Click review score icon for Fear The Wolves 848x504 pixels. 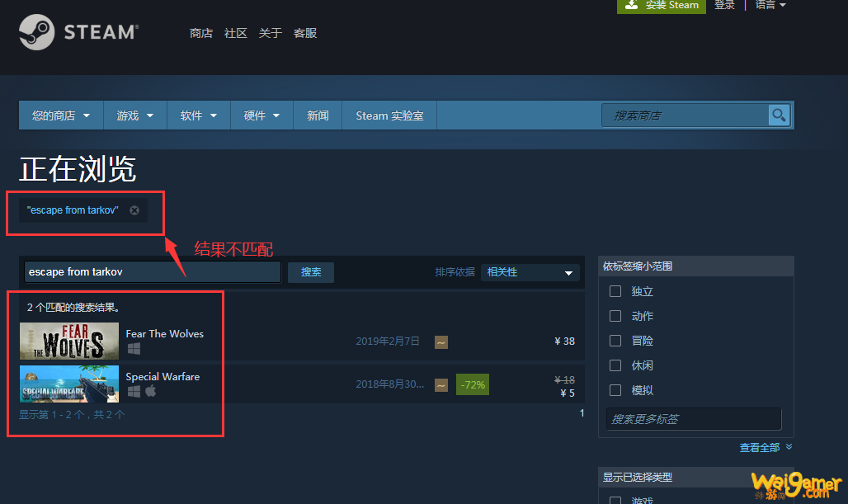coord(441,342)
